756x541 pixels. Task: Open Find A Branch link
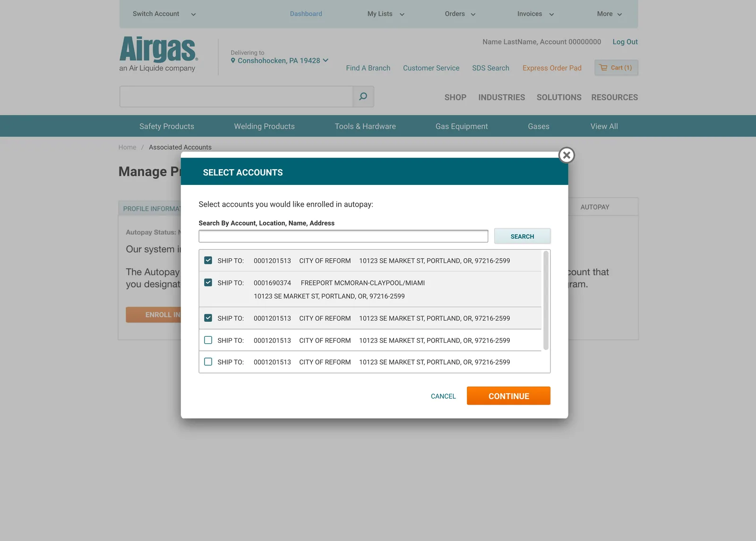pos(368,68)
